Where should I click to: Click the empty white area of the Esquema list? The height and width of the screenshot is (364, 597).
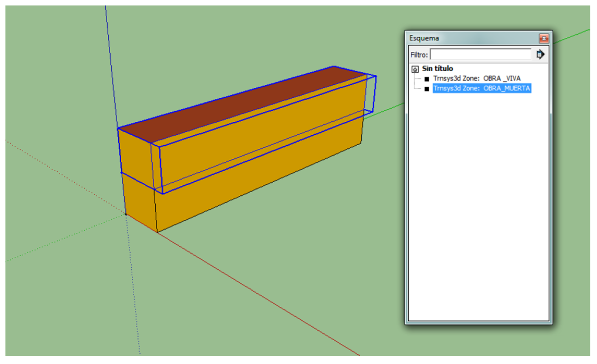(x=479, y=208)
